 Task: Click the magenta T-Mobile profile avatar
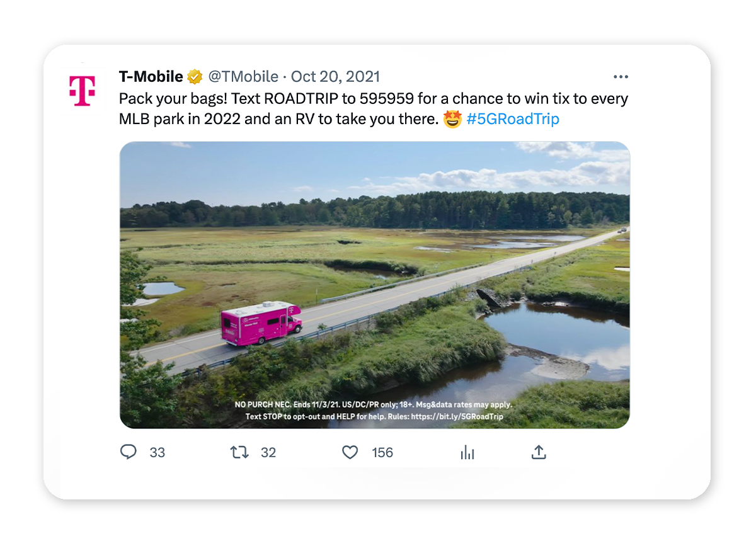pyautogui.click(x=83, y=91)
